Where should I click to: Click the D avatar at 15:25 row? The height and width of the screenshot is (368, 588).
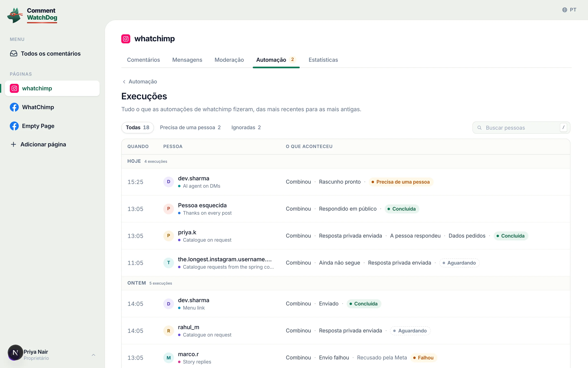pyautogui.click(x=168, y=182)
